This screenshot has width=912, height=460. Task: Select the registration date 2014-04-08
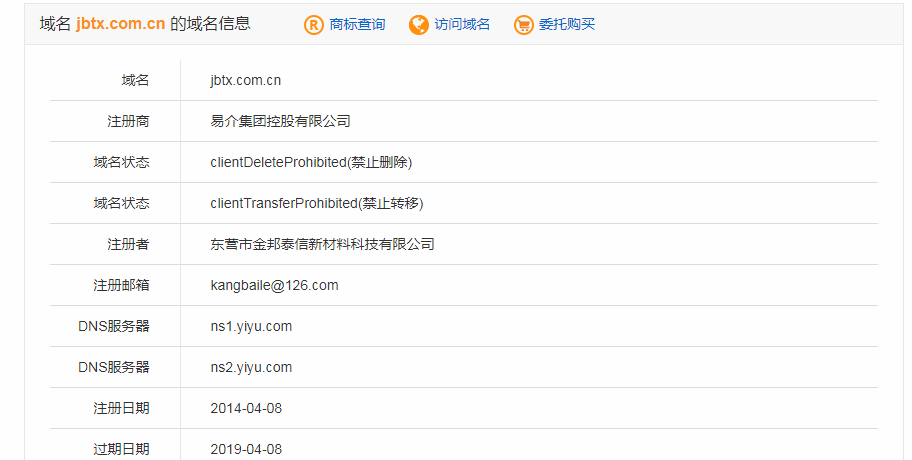point(246,408)
